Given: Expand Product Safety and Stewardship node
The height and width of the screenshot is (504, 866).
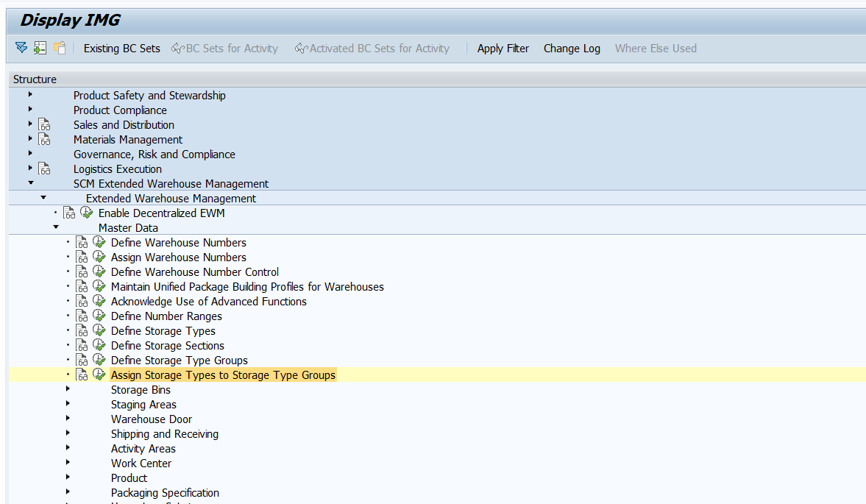Looking at the screenshot, I should (30, 94).
